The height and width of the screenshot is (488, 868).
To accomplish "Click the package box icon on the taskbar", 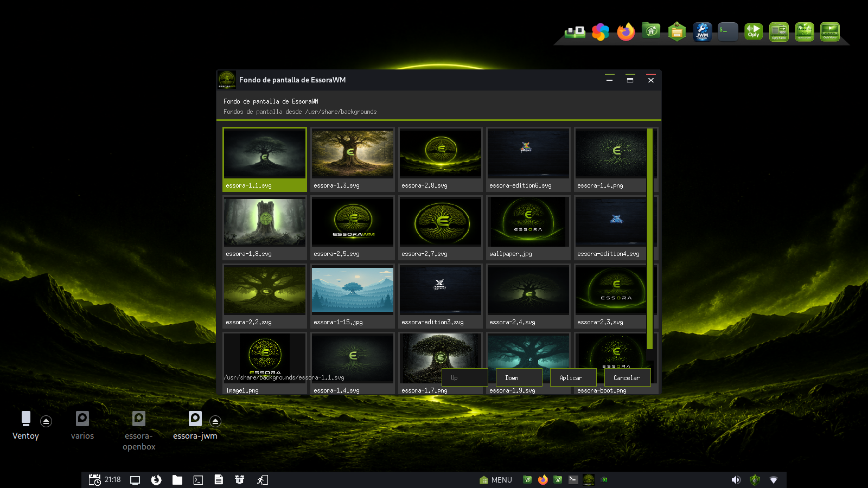I will (239, 480).
